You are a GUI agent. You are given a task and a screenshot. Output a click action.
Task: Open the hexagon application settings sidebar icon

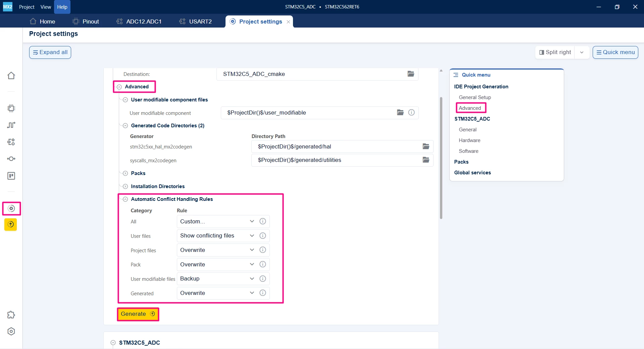[11, 332]
